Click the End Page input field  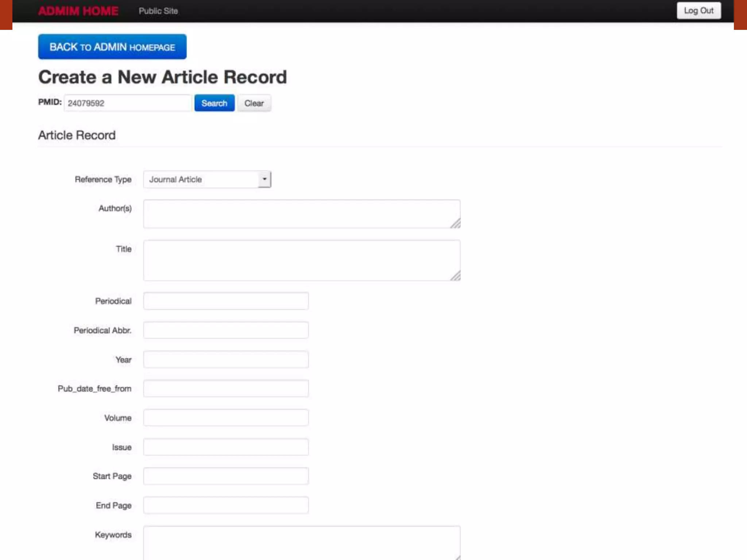click(226, 505)
